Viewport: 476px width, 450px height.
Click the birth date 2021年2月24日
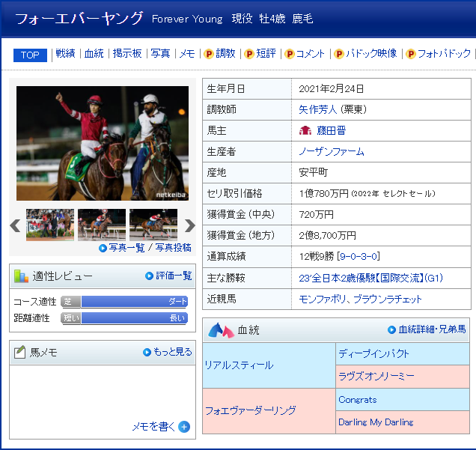click(x=332, y=88)
